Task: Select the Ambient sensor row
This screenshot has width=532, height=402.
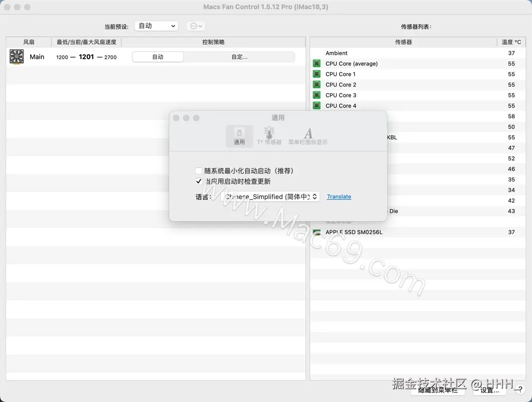Action: coord(418,53)
